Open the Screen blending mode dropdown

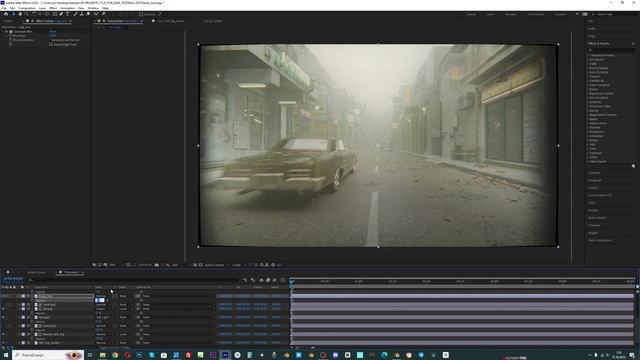pyautogui.click(x=102, y=309)
